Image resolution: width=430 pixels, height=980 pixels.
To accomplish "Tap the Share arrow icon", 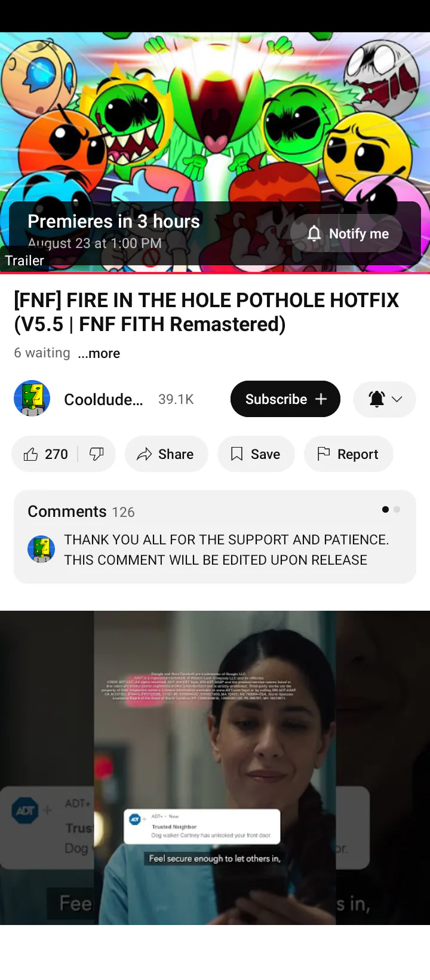I will [145, 455].
